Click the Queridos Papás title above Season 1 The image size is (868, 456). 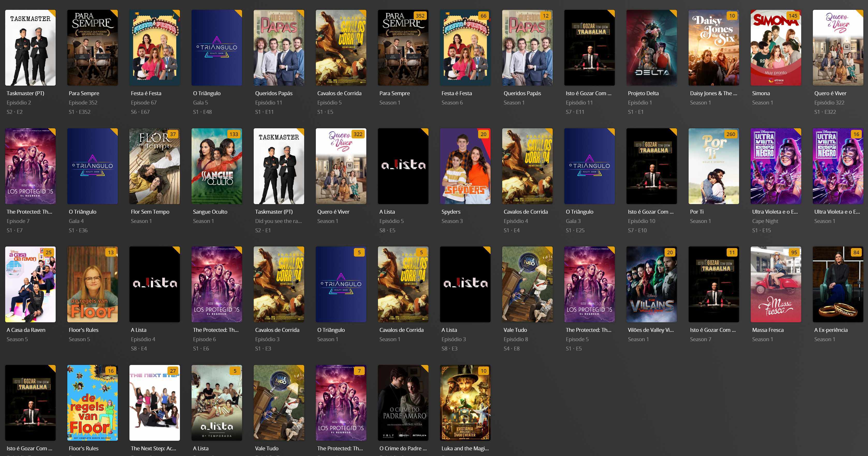(x=522, y=93)
